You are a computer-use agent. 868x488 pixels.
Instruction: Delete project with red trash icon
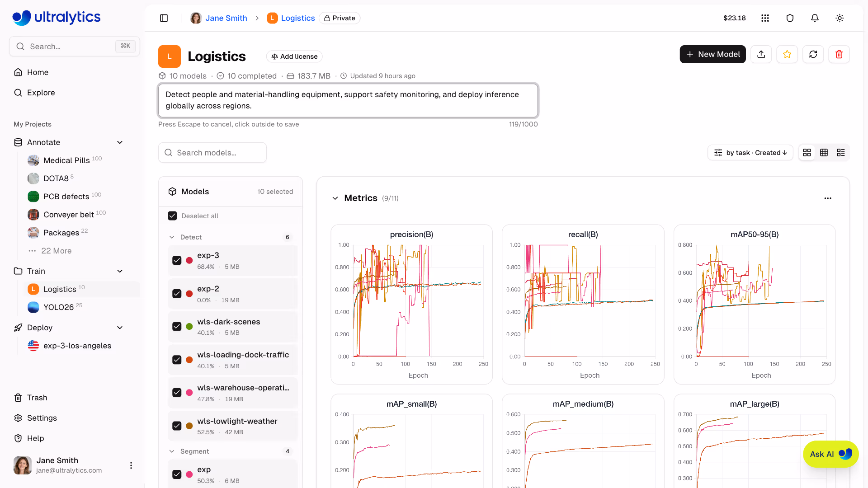(x=839, y=54)
